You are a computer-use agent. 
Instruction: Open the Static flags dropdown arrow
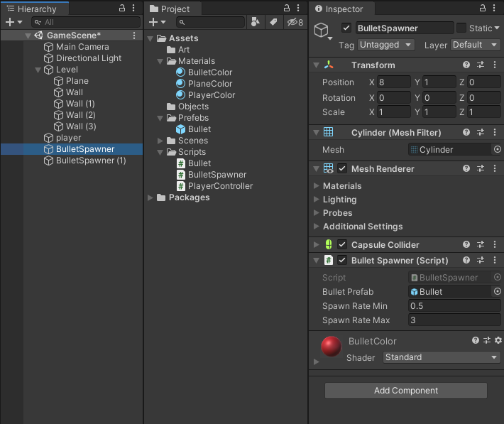[x=497, y=28]
